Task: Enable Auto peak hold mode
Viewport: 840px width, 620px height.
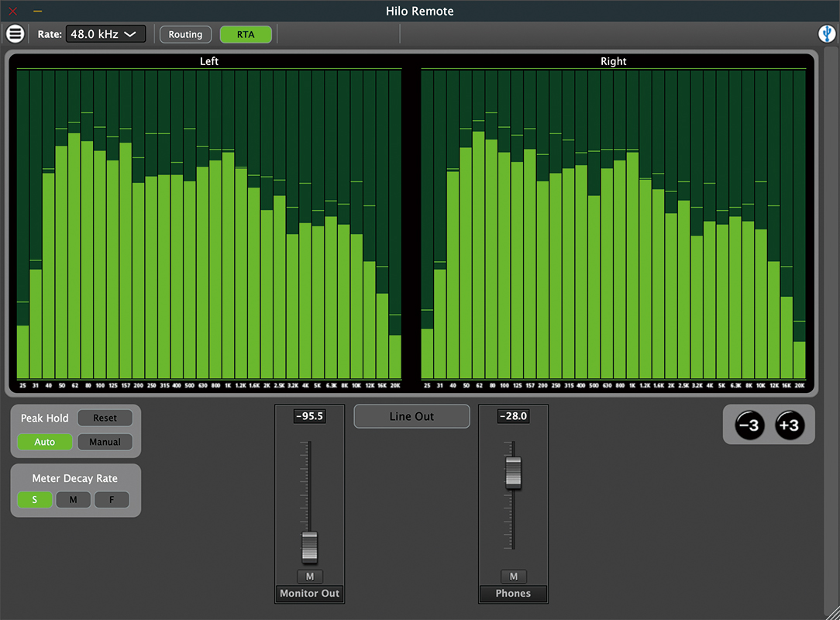Action: [x=44, y=442]
